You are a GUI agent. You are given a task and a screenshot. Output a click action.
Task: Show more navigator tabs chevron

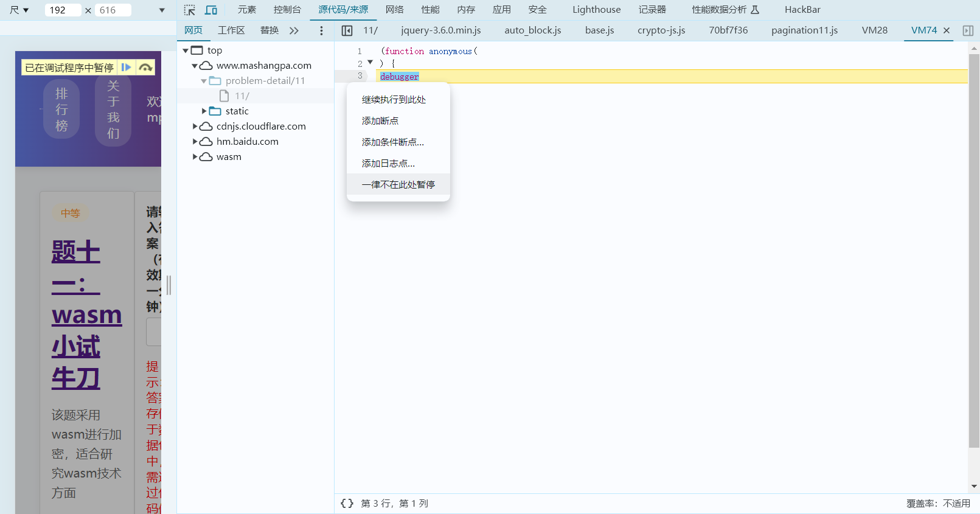coord(294,30)
